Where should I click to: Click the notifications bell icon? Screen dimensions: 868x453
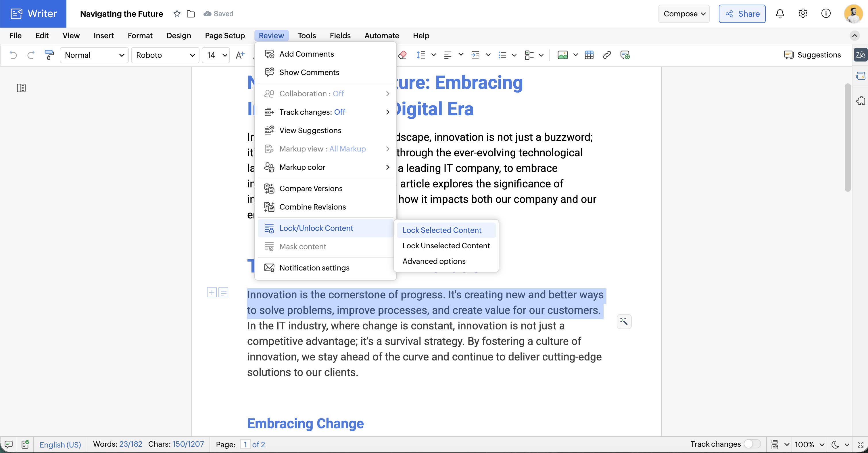pos(780,14)
